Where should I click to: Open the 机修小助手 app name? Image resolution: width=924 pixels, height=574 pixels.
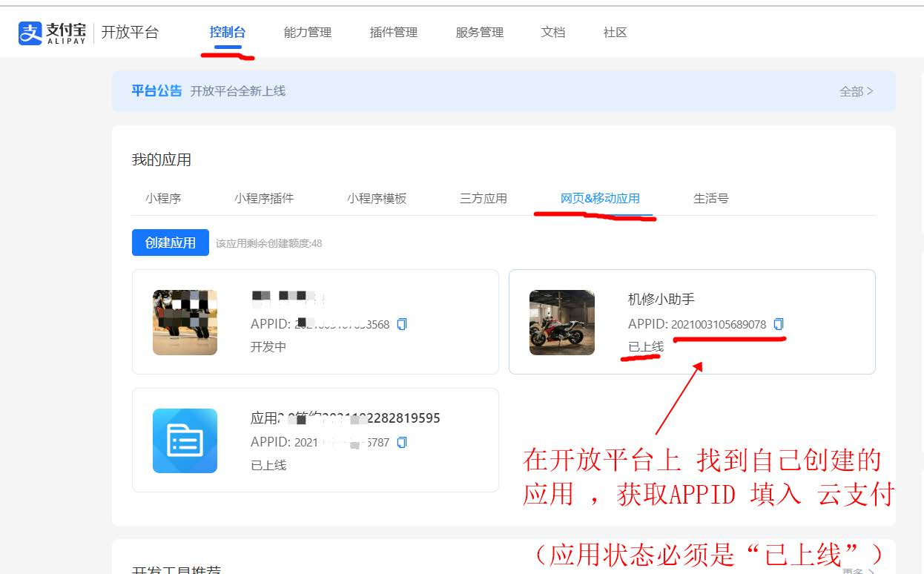661,300
